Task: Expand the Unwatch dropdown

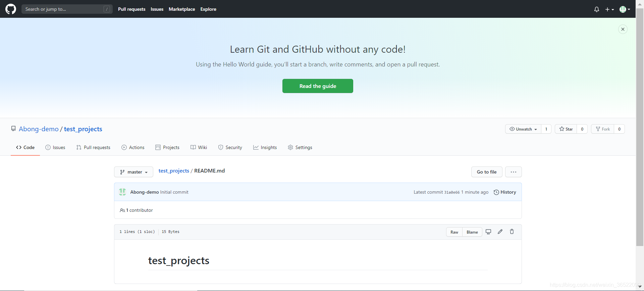Action: click(523, 129)
